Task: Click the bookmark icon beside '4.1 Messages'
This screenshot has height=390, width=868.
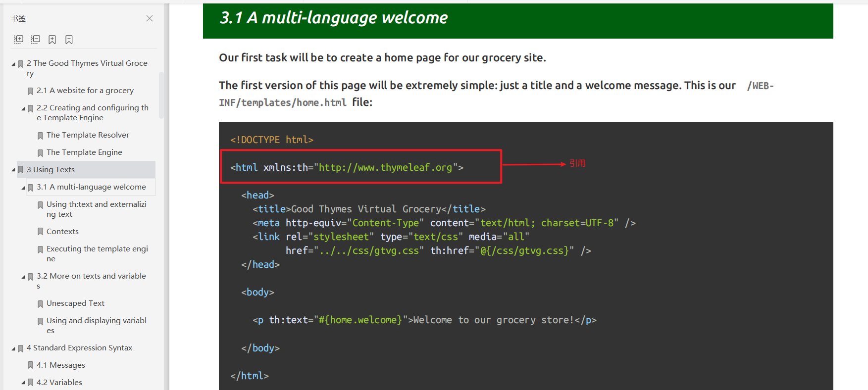Action: 31,366
